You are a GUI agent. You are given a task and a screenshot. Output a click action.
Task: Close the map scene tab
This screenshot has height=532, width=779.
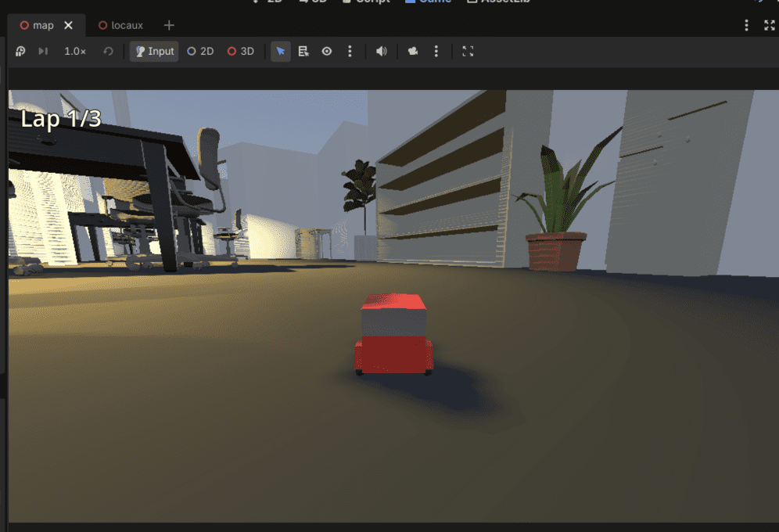click(x=69, y=25)
